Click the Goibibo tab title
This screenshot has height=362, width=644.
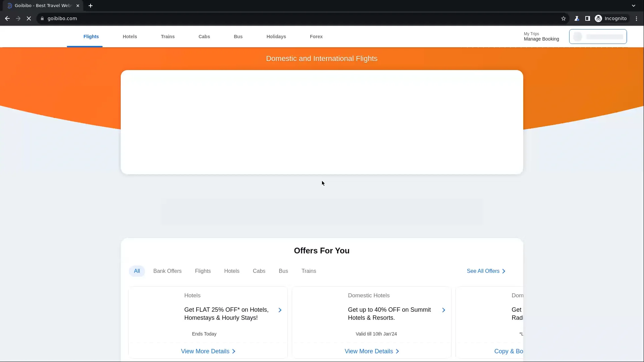point(43,6)
